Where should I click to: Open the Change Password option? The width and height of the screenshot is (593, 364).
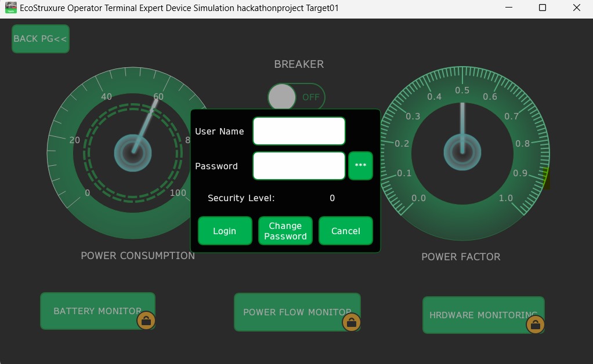pyautogui.click(x=285, y=231)
